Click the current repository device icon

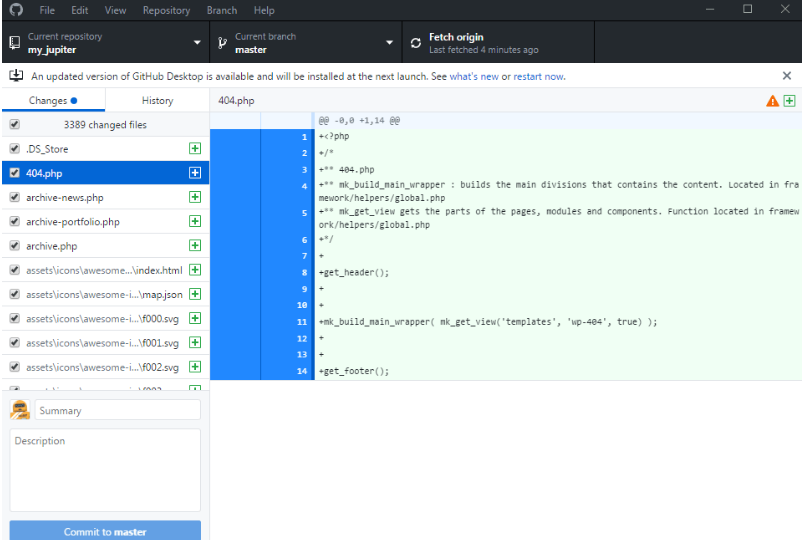(x=15, y=43)
